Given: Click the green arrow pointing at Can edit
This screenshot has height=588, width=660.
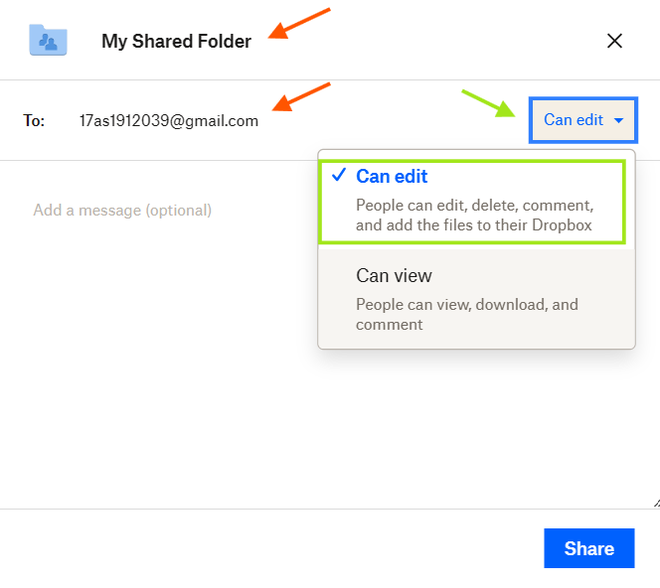Looking at the screenshot, I should click(488, 103).
